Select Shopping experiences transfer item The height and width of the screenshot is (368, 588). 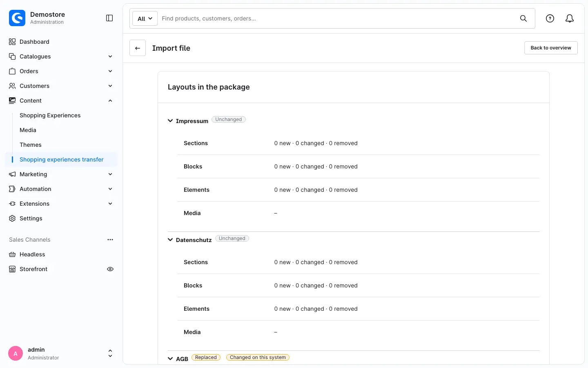(61, 159)
